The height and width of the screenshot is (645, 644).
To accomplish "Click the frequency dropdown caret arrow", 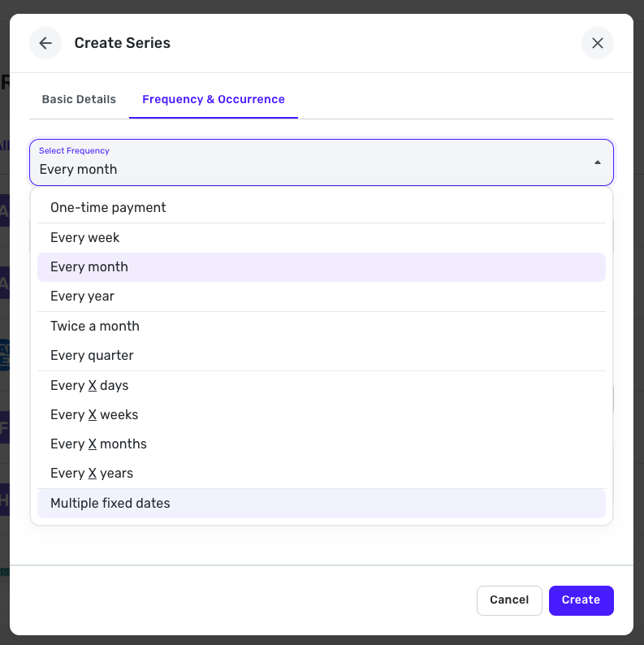I will pos(598,162).
